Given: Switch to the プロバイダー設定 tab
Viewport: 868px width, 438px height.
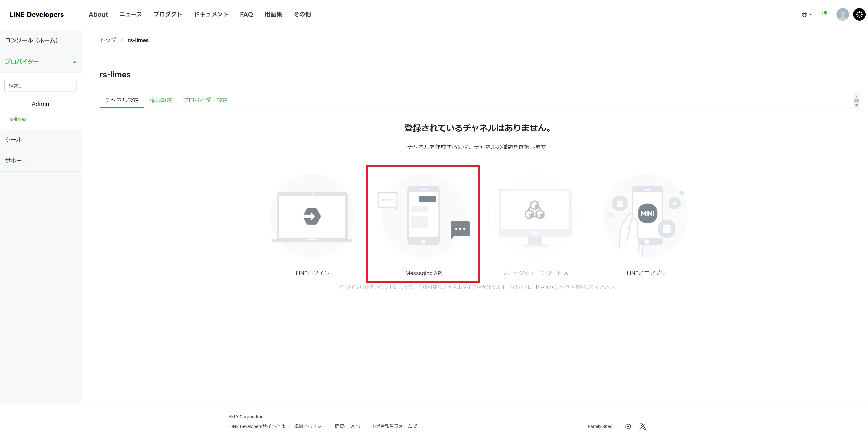Looking at the screenshot, I should tap(205, 100).
